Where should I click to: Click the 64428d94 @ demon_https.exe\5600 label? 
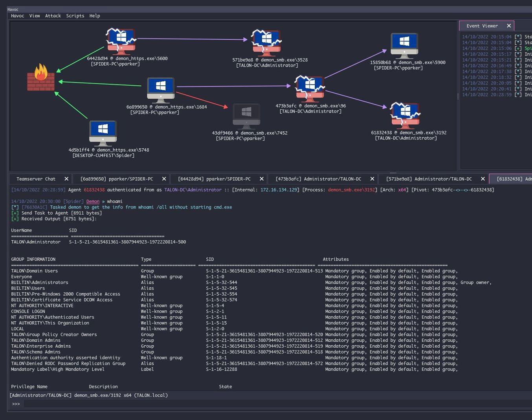coord(127,59)
